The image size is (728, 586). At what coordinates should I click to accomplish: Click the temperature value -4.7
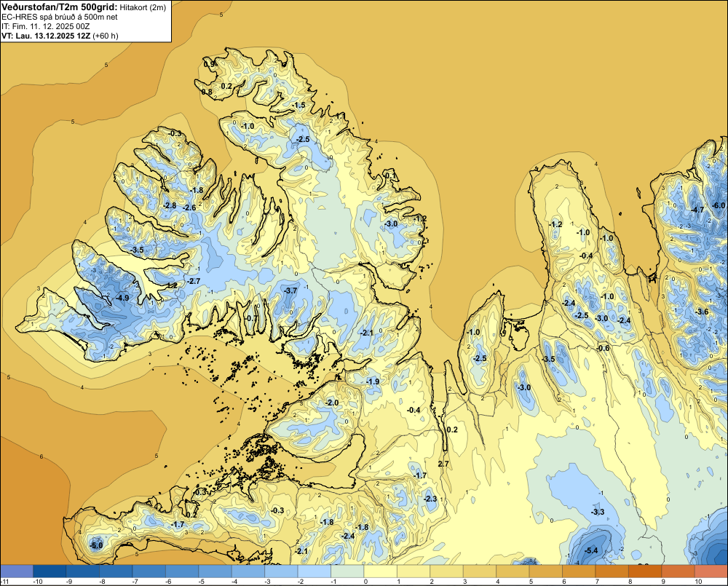(697, 210)
